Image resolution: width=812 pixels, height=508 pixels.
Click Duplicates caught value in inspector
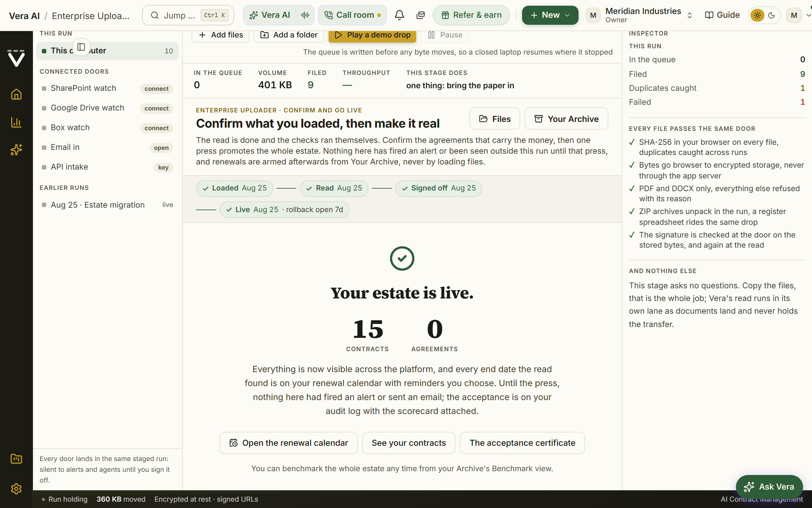(x=802, y=88)
